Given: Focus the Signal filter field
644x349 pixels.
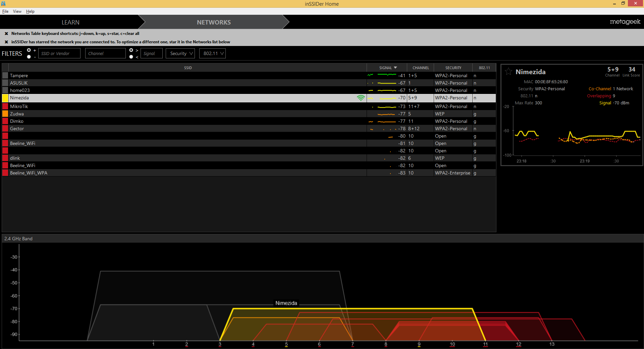Looking at the screenshot, I should click(x=151, y=53).
